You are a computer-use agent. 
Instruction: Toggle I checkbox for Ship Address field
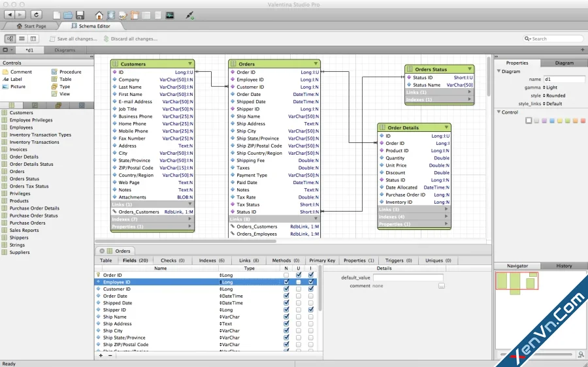tap(311, 323)
